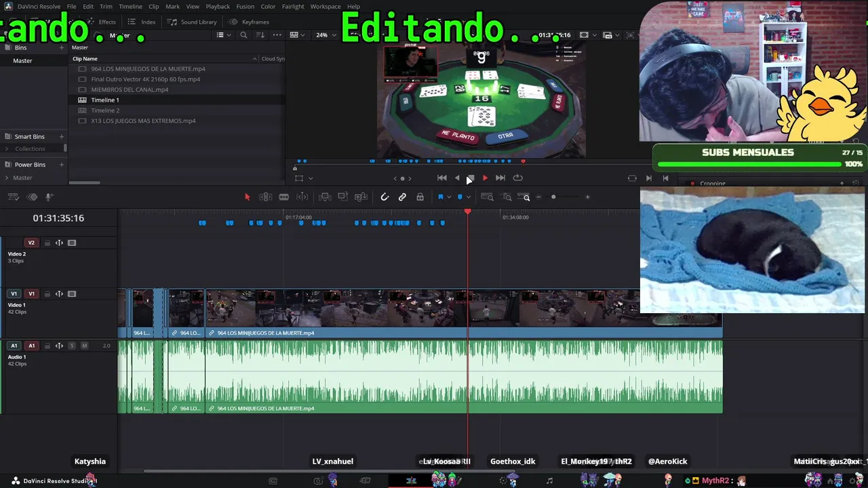This screenshot has height=488, width=868.
Task: Open the File menu
Action: click(x=71, y=6)
